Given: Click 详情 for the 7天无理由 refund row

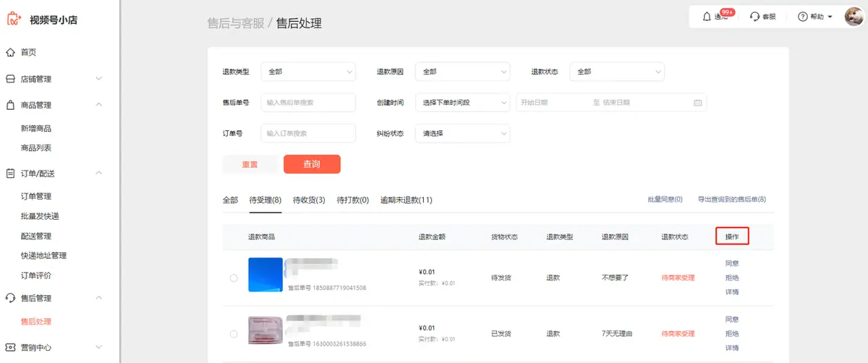Looking at the screenshot, I should tap(732, 348).
